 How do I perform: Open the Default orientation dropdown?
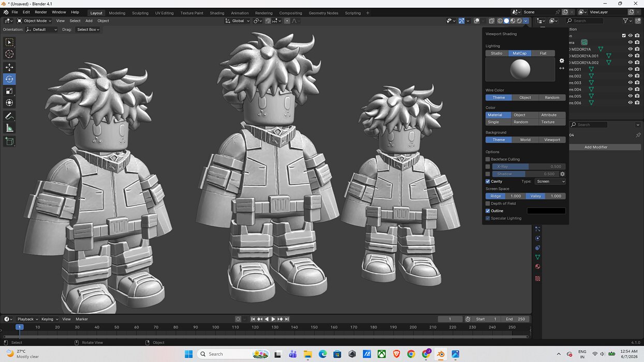click(42, 29)
